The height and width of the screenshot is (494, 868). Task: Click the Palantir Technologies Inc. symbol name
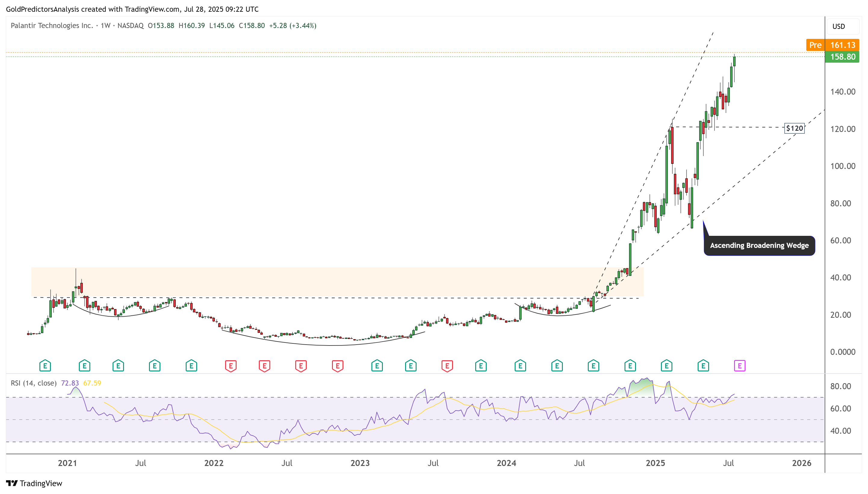tap(52, 25)
